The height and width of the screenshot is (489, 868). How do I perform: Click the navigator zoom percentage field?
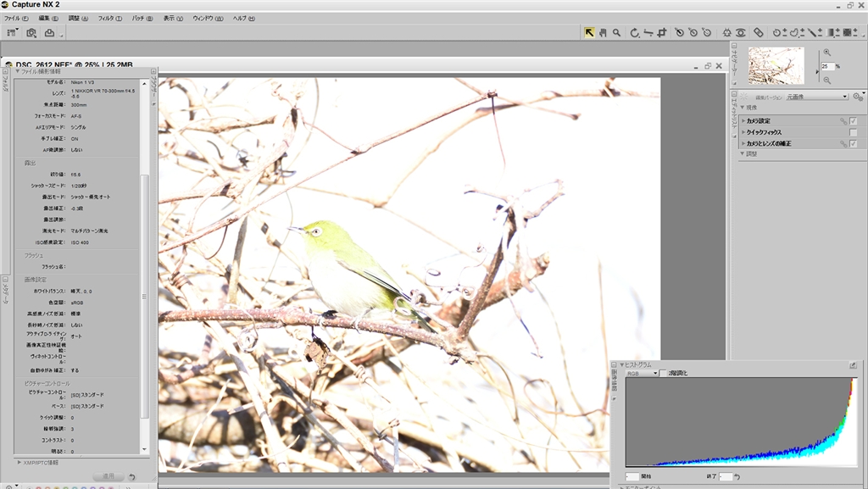tap(827, 66)
